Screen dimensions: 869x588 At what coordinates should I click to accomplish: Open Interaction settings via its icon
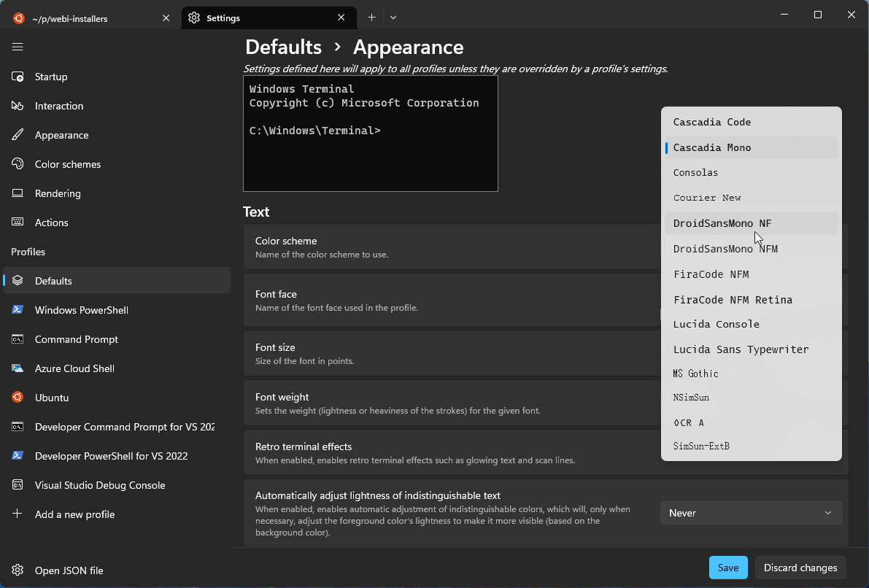click(18, 105)
